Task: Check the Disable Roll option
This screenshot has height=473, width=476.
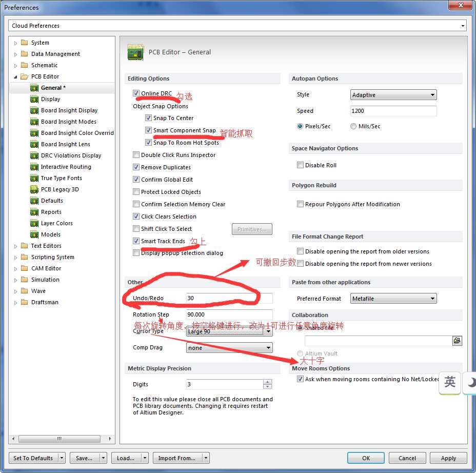Action: (300, 165)
